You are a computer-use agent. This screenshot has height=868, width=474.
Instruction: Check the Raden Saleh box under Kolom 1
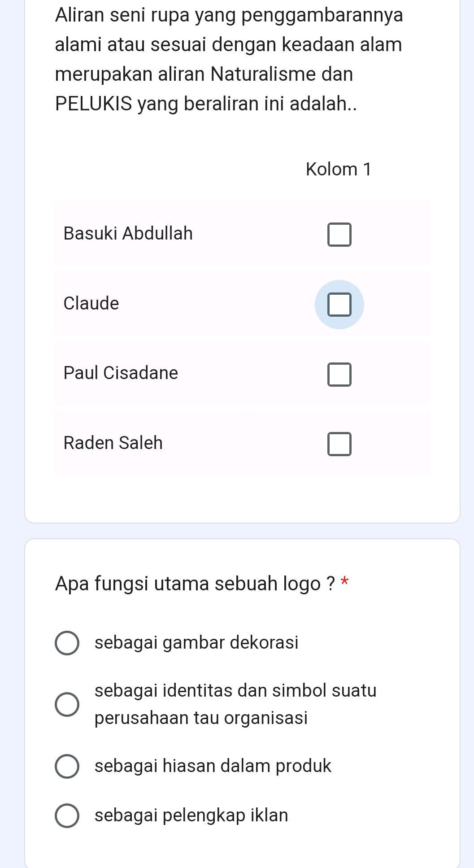[x=339, y=444]
